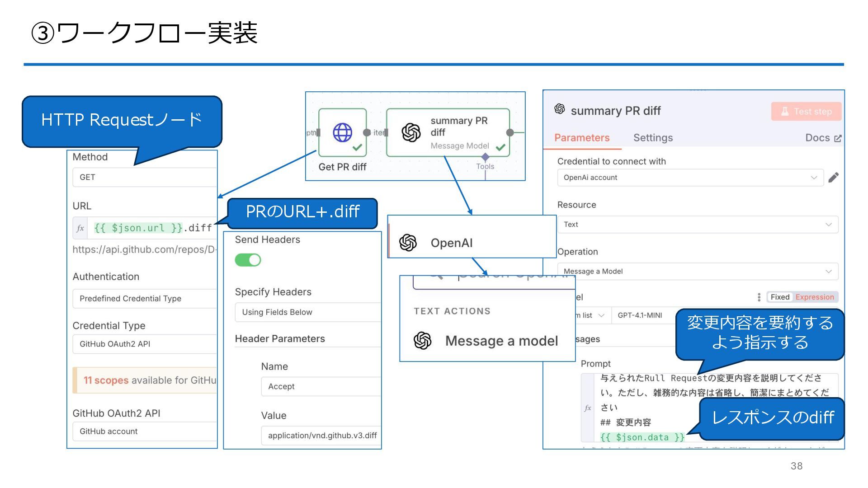Open the three-dot options menu beside Fixed
This screenshot has height=488, width=868.
(759, 297)
